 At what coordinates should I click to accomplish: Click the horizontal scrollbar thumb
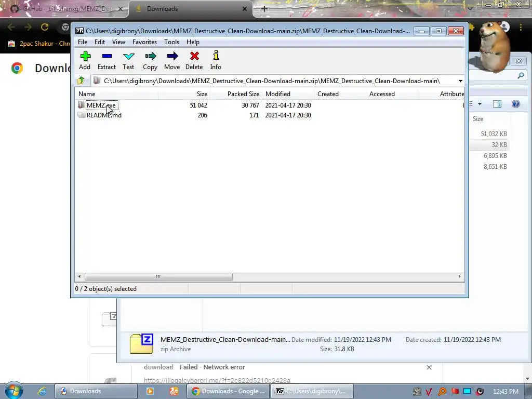point(158,276)
